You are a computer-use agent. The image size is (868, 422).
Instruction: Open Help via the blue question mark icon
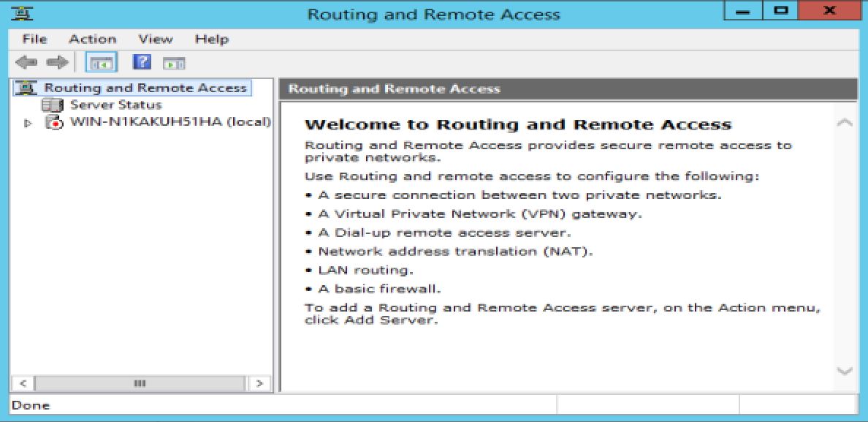(x=142, y=62)
